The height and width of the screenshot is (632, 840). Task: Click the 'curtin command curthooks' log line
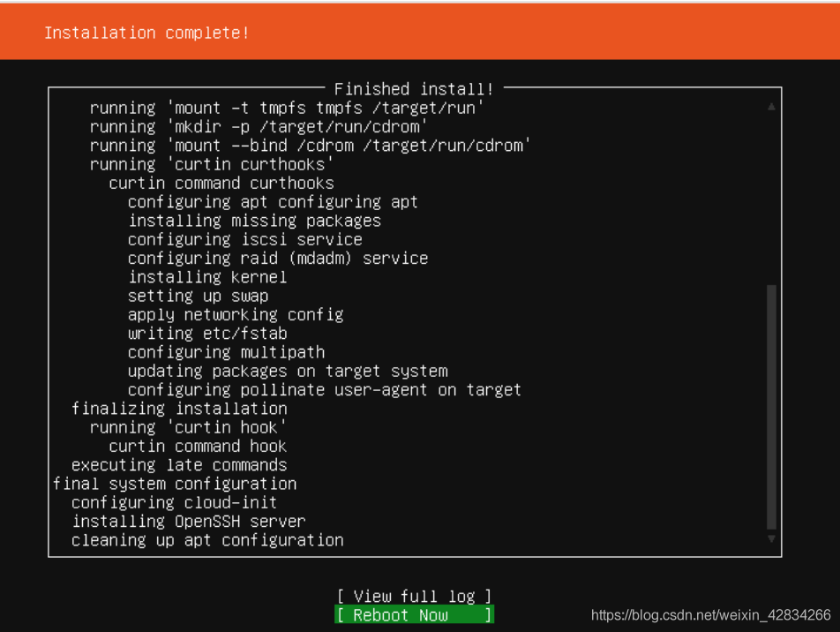[x=221, y=184]
